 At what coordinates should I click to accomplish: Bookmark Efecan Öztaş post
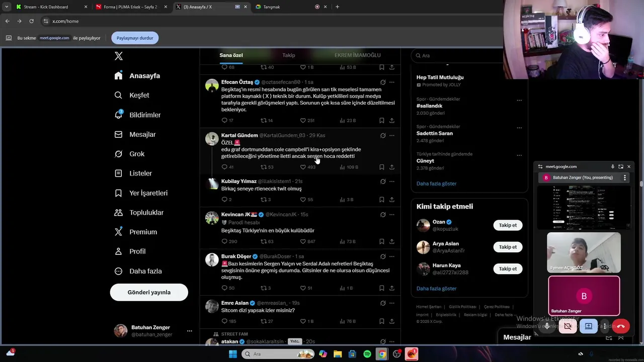(x=382, y=121)
